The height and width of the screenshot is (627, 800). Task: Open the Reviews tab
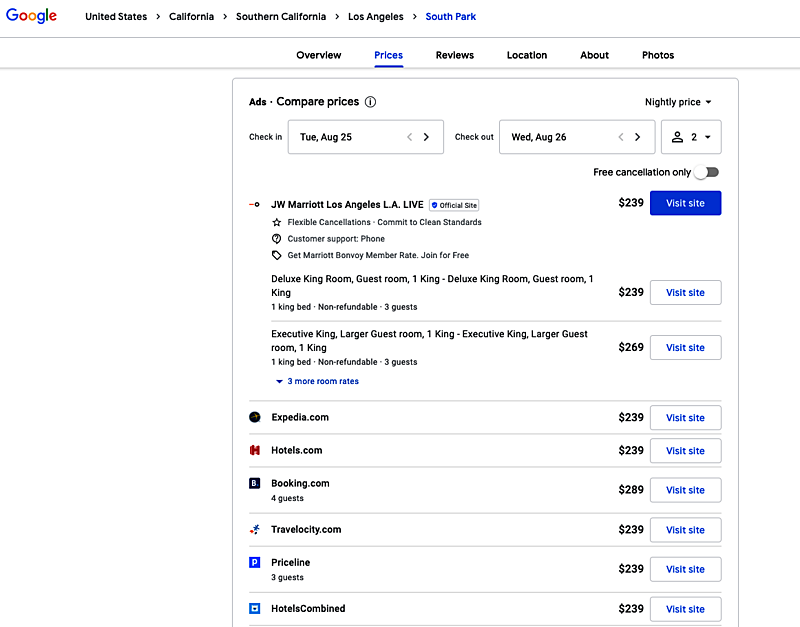coord(455,55)
